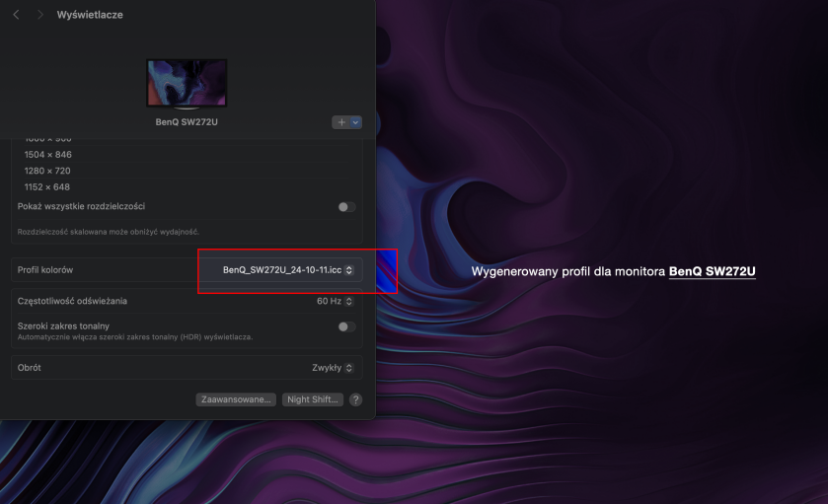Open the 60 Hz refresh rate dropdown
Screen dimensions: 828x504
[335, 302]
